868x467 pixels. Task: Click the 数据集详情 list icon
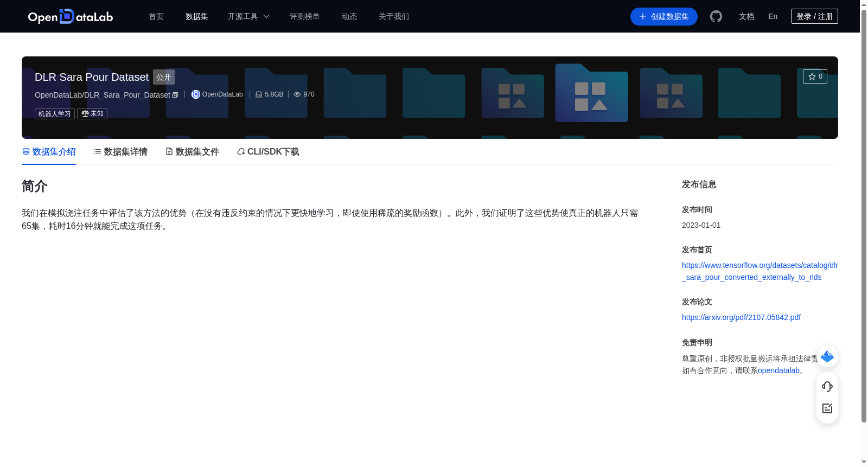[98, 152]
